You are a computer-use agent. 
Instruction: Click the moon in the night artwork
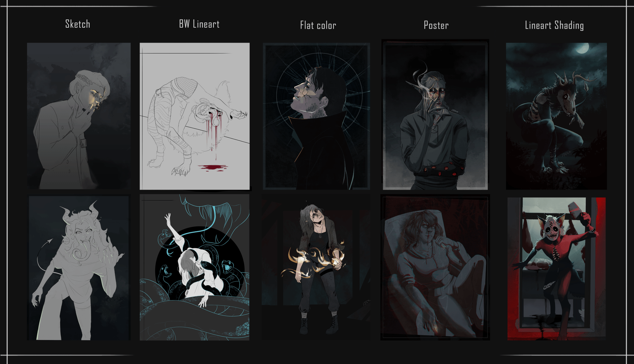(582, 48)
